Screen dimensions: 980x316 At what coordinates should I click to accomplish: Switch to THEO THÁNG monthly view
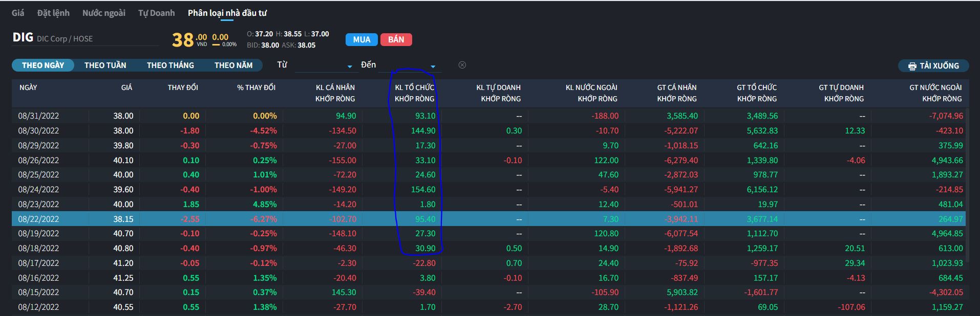pos(170,65)
